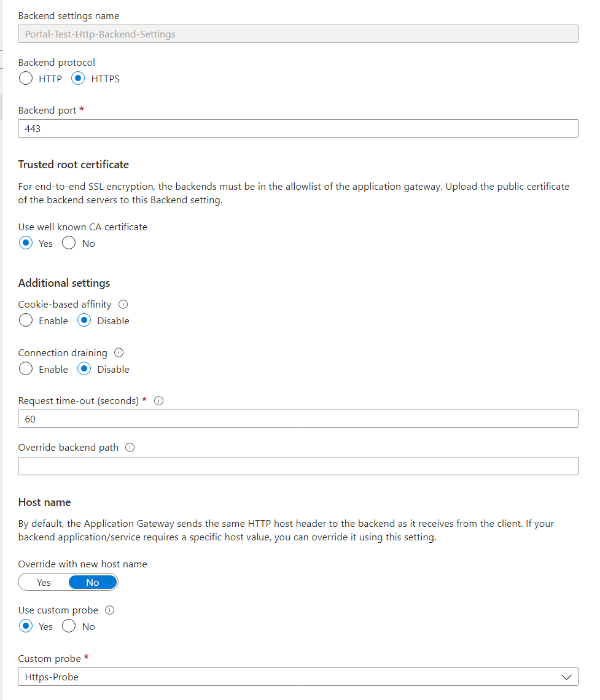Open Override backend path info icon
This screenshot has height=700, width=600.
130,447
